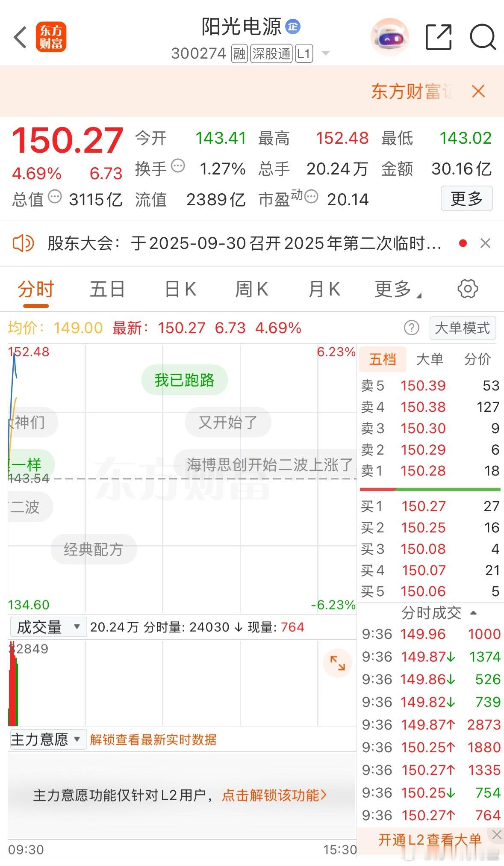Open the 主力意愿 indicator dropdown
Viewport: 504px width, 866px height.
pos(48,739)
